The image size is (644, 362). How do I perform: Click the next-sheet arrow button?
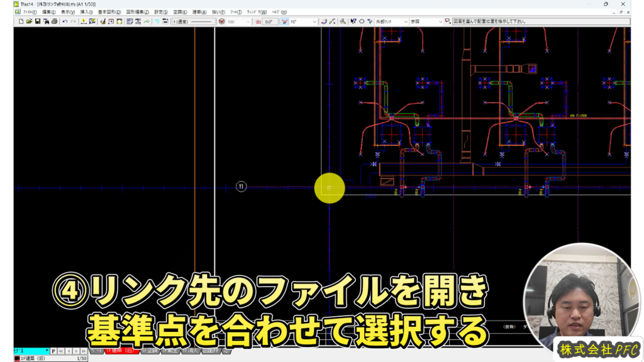(77, 351)
